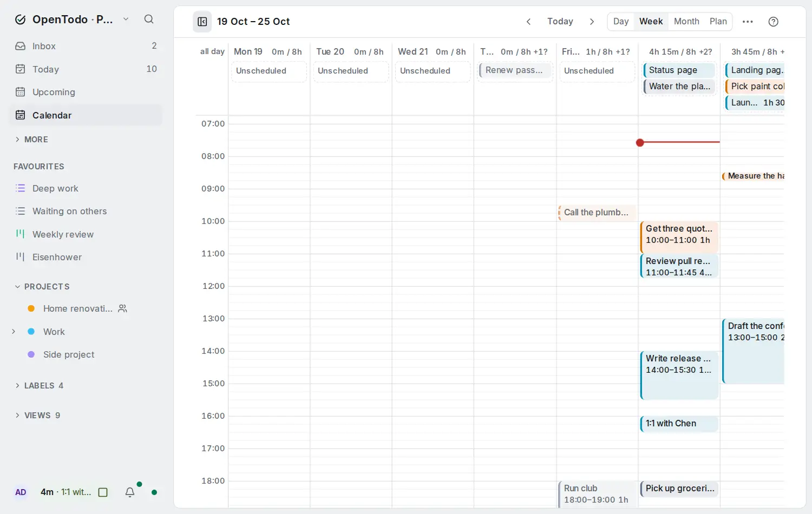Open Calendar in the sidebar
The width and height of the screenshot is (812, 514).
[x=86, y=115]
